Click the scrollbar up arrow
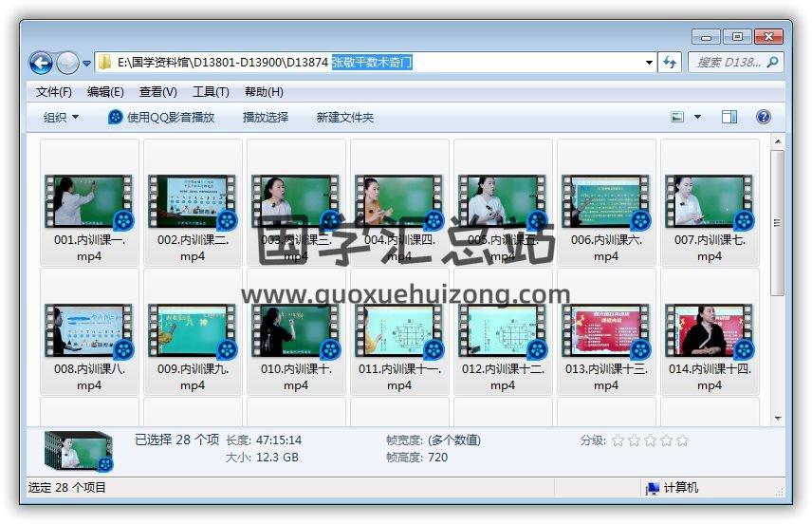The width and height of the screenshot is (812, 524). (x=777, y=141)
